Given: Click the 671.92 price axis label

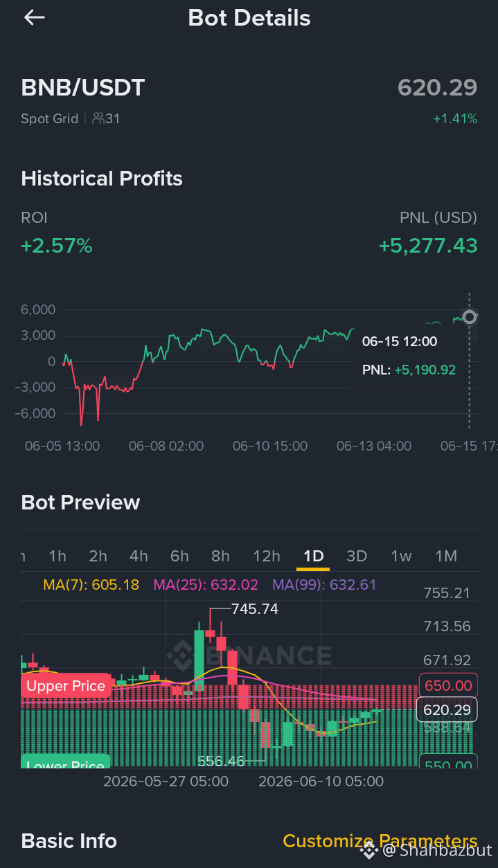Looking at the screenshot, I should 447,660.
